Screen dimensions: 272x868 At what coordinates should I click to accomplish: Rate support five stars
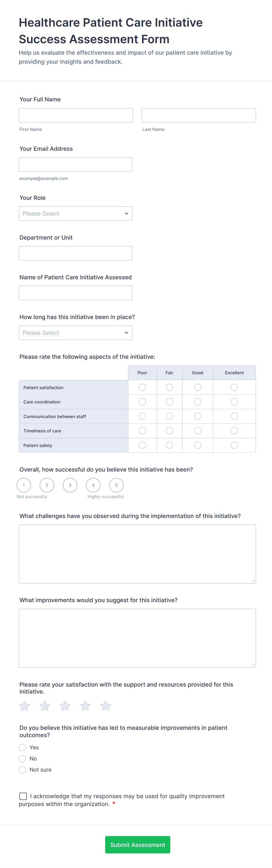(106, 706)
